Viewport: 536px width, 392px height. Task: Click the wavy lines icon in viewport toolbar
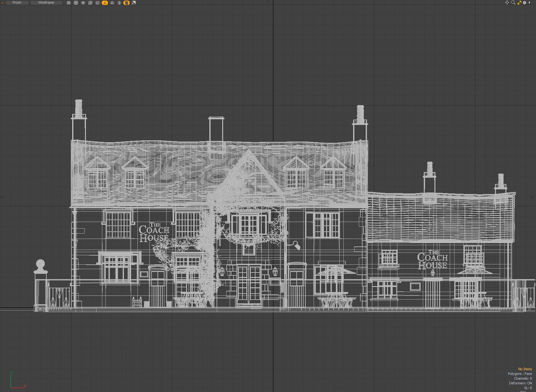[90, 3]
